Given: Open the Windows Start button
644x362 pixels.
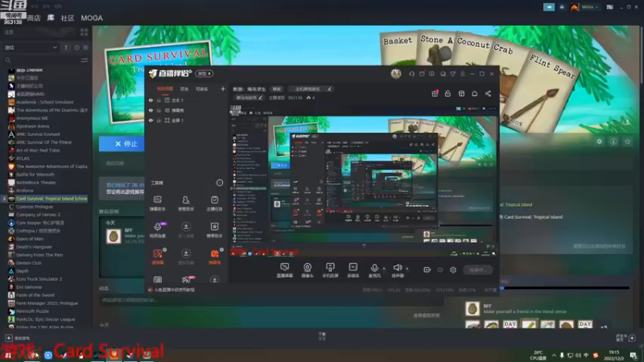Looking at the screenshot, I should 8,355.
